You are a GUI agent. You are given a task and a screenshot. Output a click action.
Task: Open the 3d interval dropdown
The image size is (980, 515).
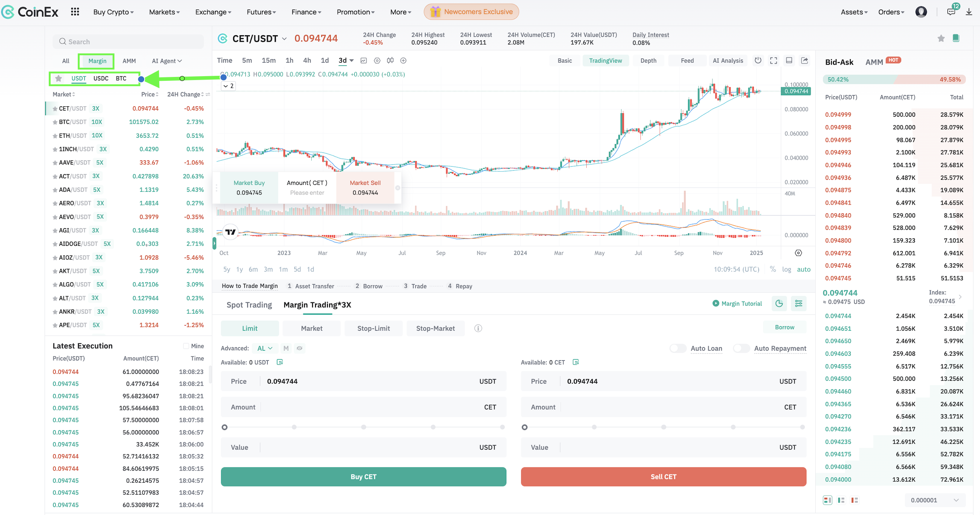352,61
